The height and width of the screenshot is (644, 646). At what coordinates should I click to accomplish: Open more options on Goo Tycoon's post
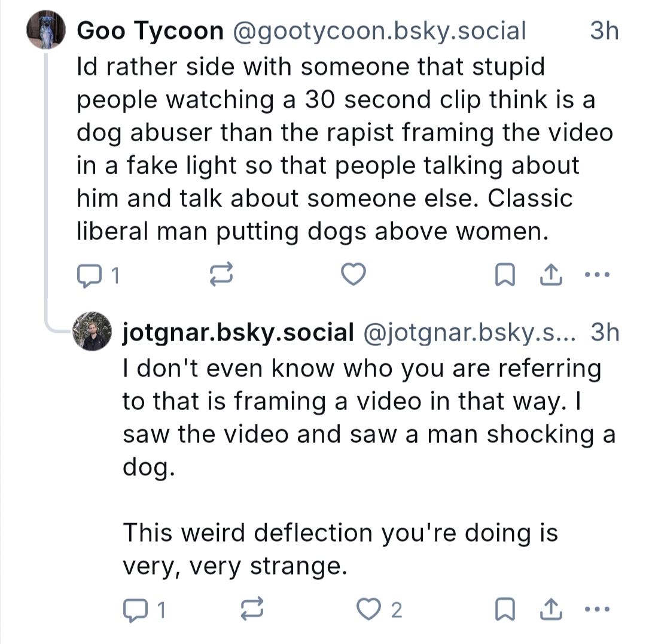pyautogui.click(x=596, y=275)
